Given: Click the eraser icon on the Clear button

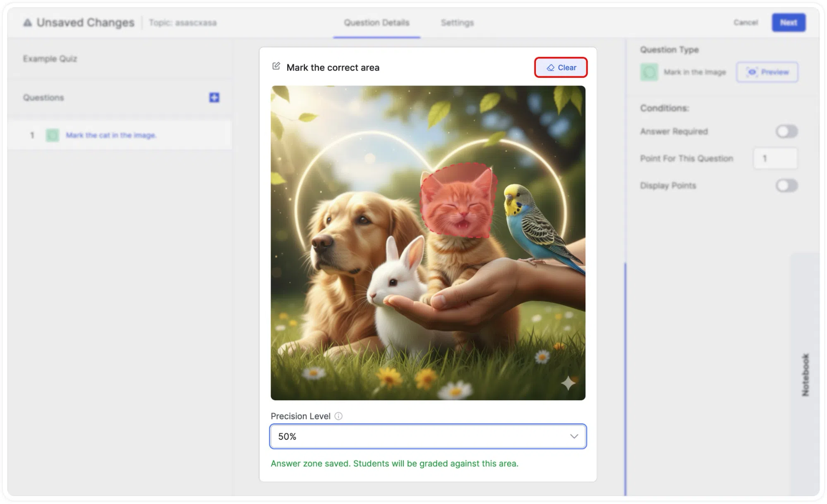Looking at the screenshot, I should tap(550, 67).
